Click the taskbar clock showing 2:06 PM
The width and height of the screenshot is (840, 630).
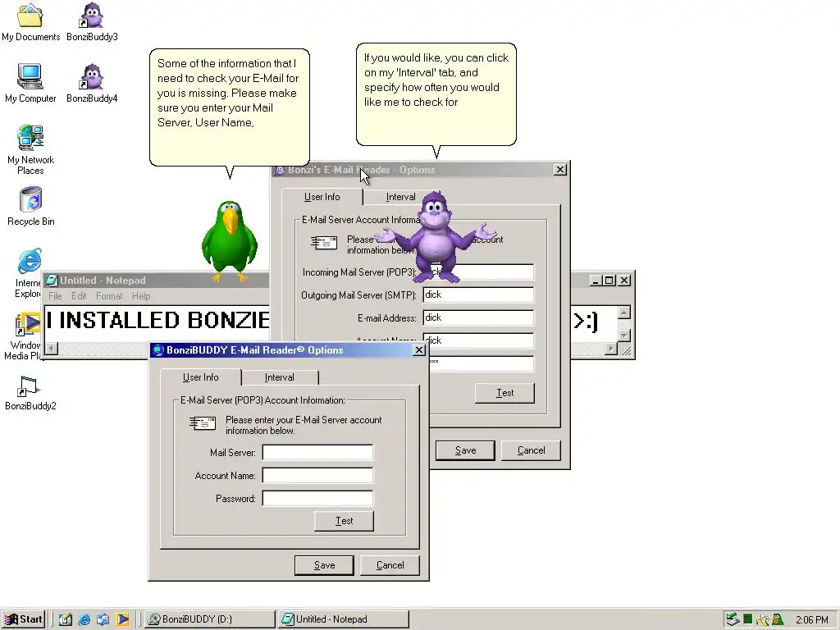pos(811,620)
